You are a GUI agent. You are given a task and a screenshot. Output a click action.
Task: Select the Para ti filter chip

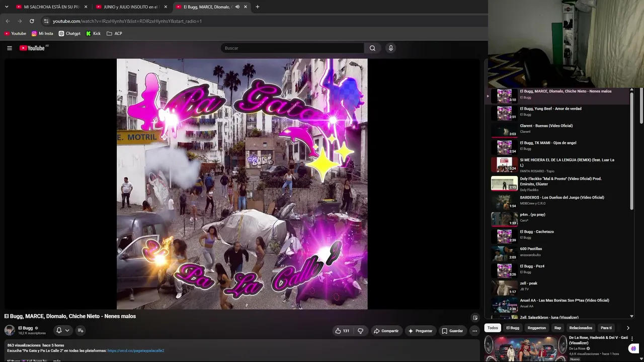[606, 328]
